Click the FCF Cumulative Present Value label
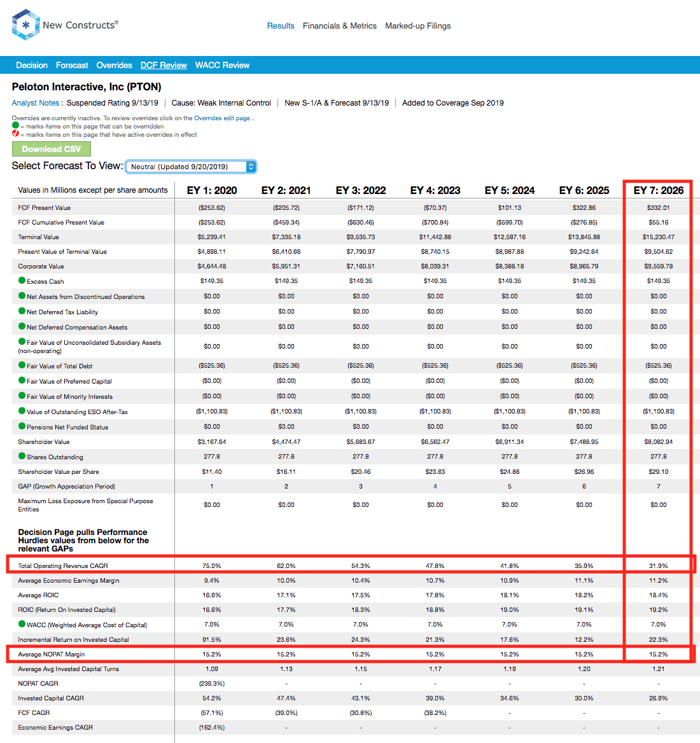This screenshot has width=700, height=743. tap(61, 222)
